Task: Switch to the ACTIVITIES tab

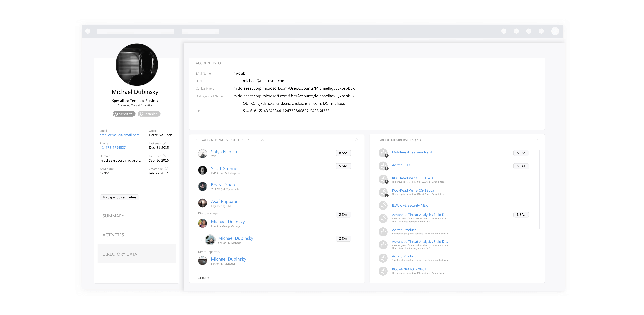Action: point(113,235)
